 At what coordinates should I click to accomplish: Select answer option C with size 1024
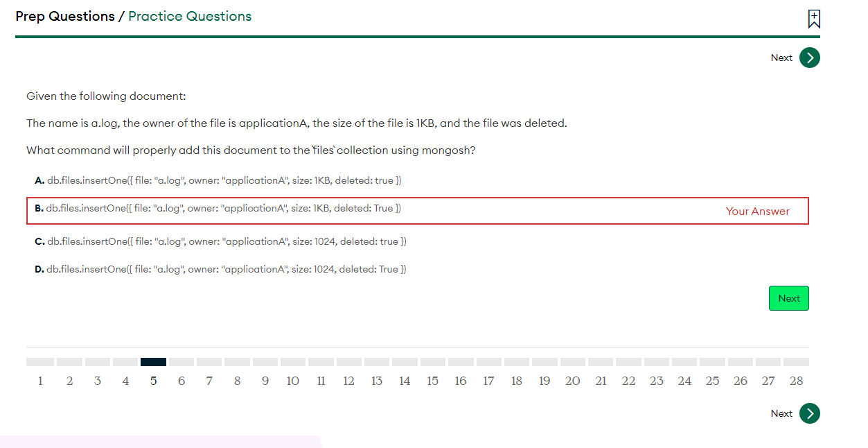[220, 241]
